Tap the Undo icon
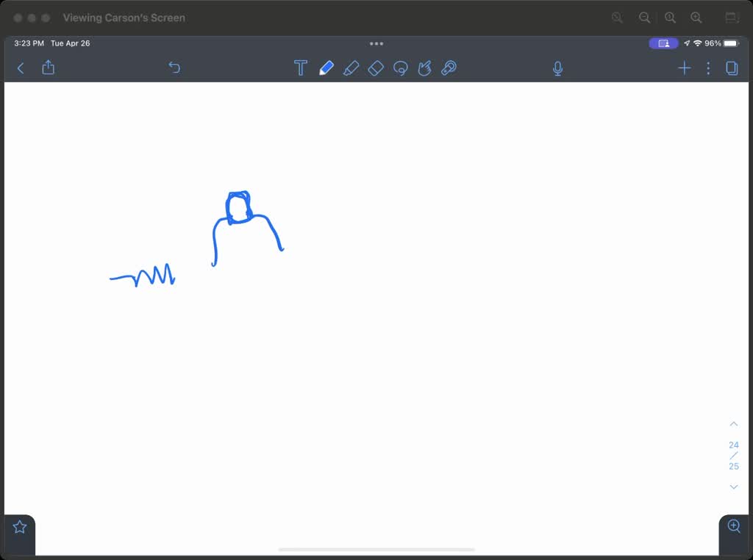 (x=174, y=68)
